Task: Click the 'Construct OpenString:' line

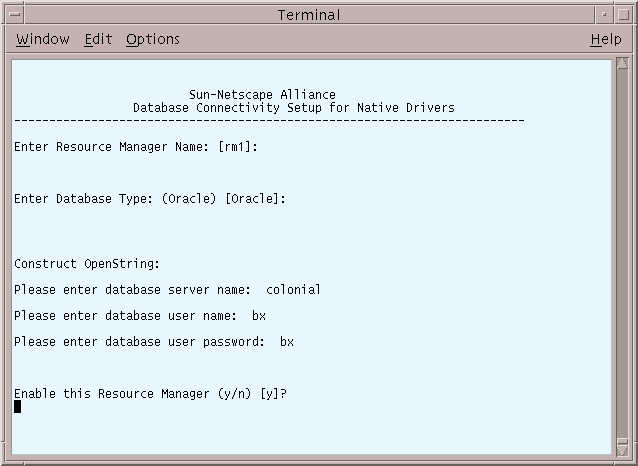Action: point(87,264)
